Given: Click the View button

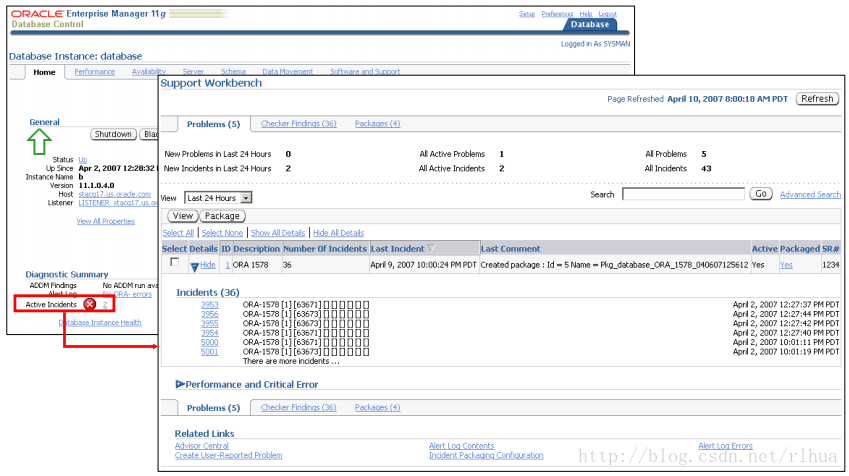Looking at the screenshot, I should tap(182, 216).
